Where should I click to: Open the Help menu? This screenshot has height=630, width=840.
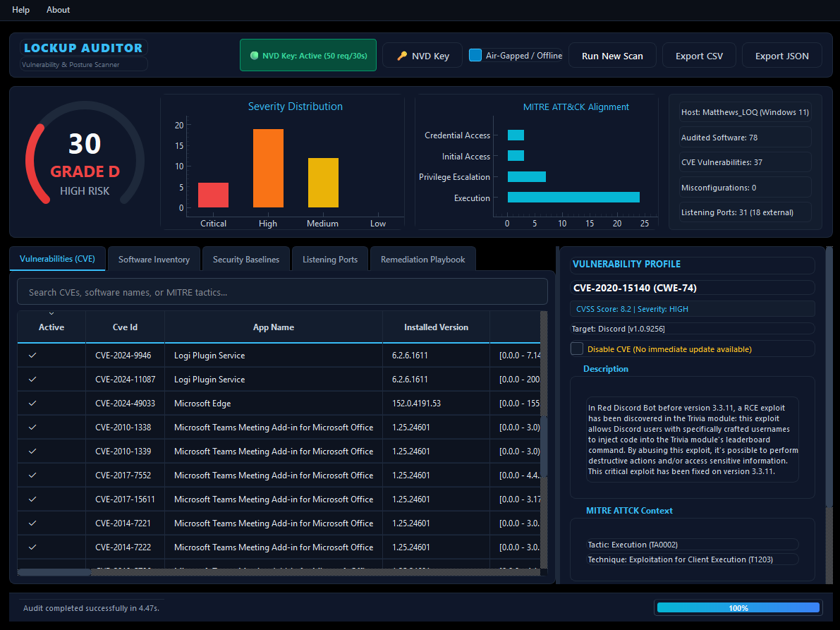(x=21, y=10)
